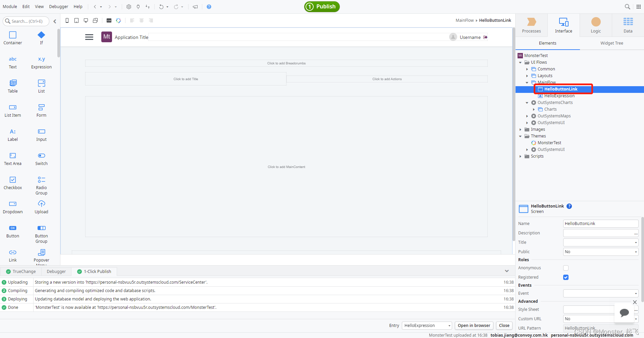Screen dimensions: 644x338
Task: Open the Module menu
Action: tap(10, 6)
